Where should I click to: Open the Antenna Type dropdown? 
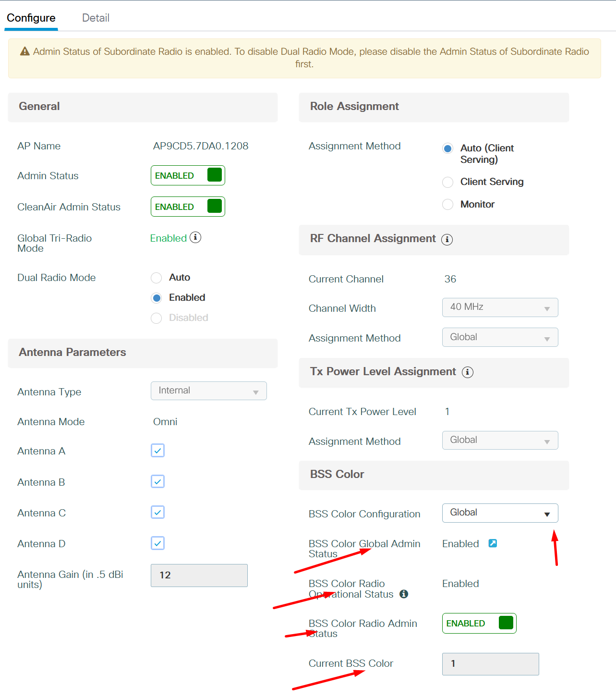coord(208,391)
